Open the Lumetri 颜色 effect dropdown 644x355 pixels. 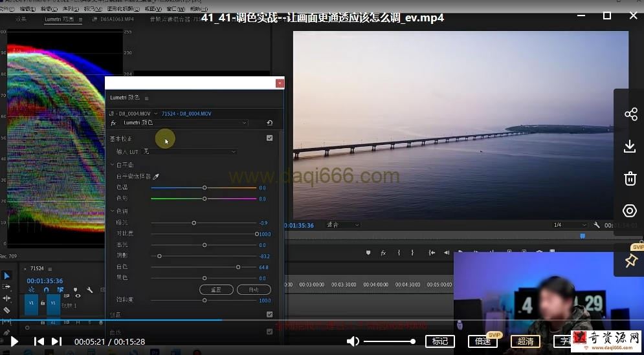(x=185, y=123)
